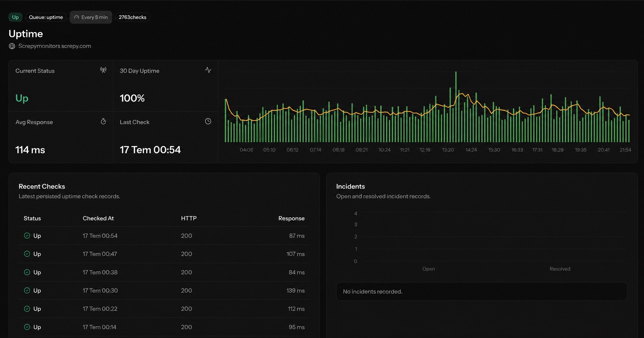The height and width of the screenshot is (338, 644).
Task: Select the 17 Tem 00:22 checked-at cell
Action: (x=100, y=309)
